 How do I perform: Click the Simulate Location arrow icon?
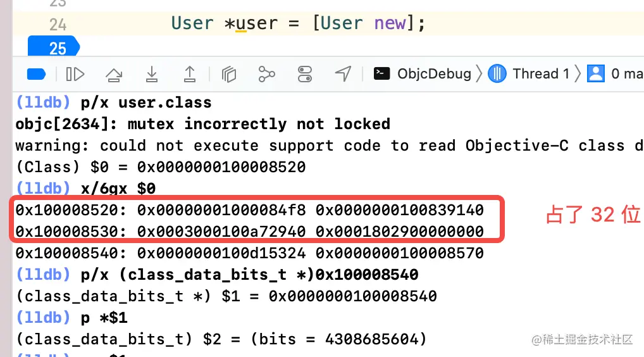click(344, 74)
